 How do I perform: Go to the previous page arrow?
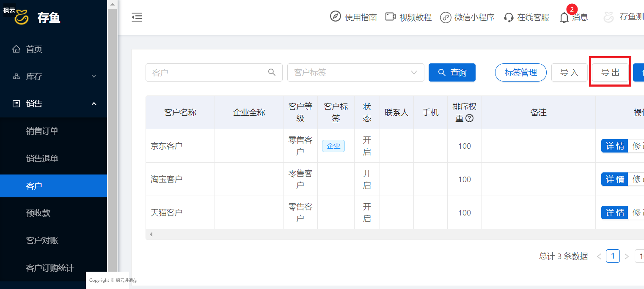599,256
